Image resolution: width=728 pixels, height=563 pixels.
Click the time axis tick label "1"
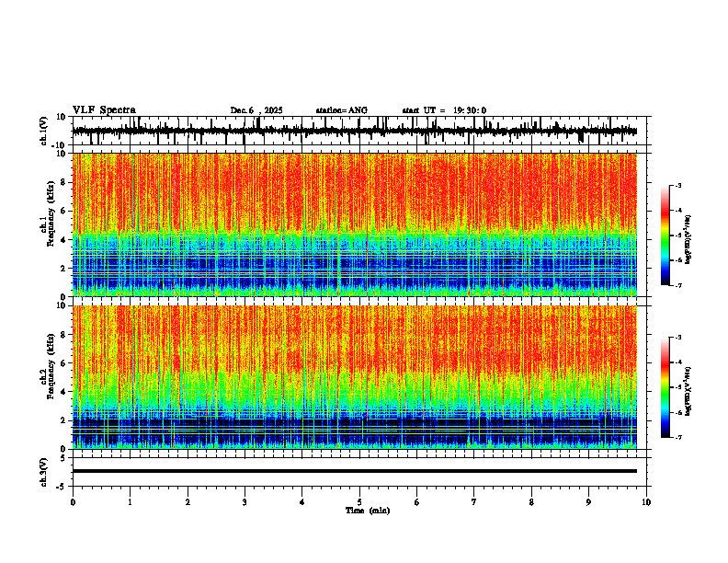click(x=131, y=502)
